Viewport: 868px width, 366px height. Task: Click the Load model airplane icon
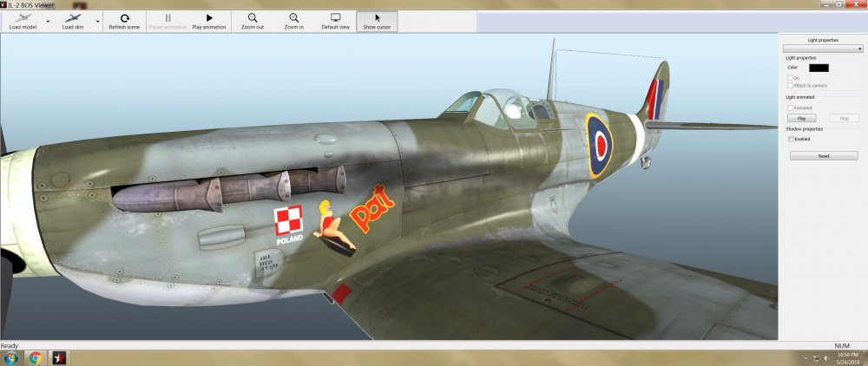pyautogui.click(x=23, y=18)
